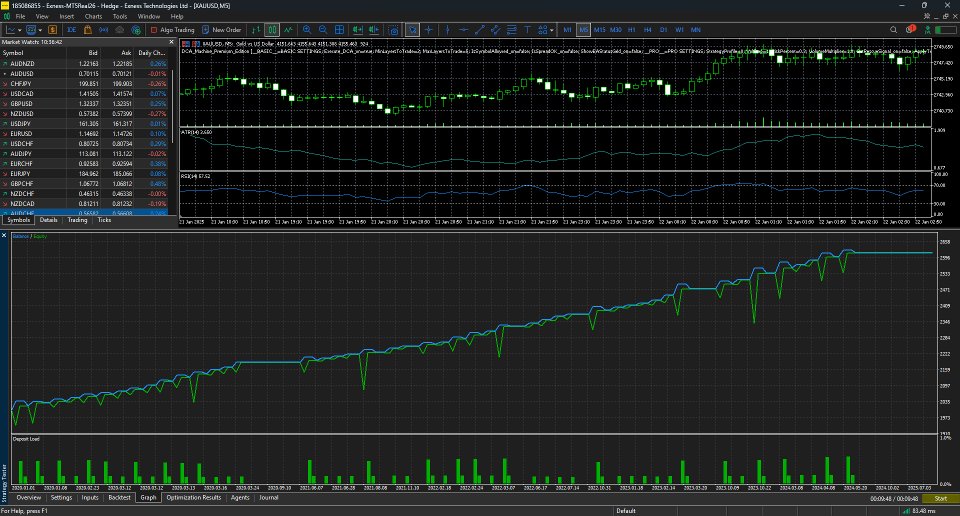This screenshot has width=960, height=516.
Task: Set timeframe to M1
Action: 568,29
